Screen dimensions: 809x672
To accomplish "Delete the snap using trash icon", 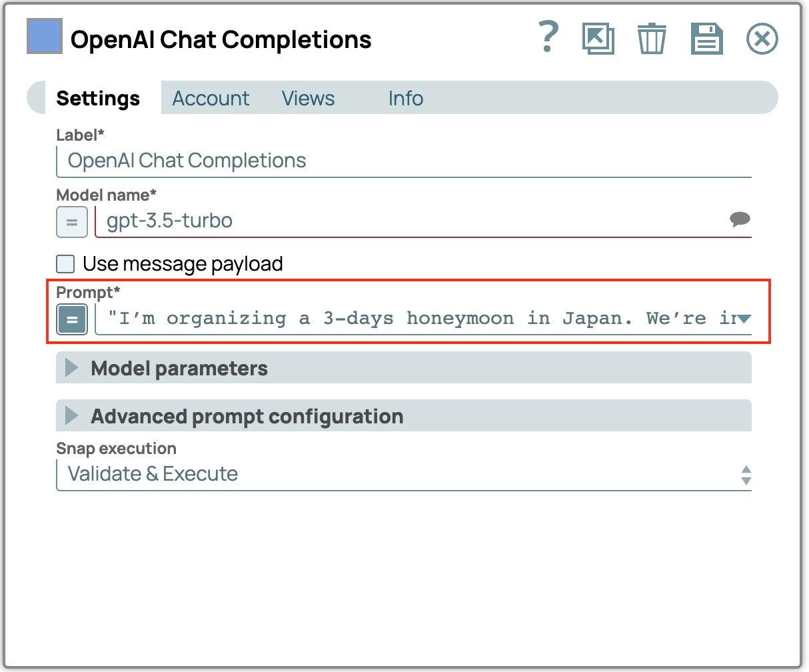I will click(x=651, y=39).
